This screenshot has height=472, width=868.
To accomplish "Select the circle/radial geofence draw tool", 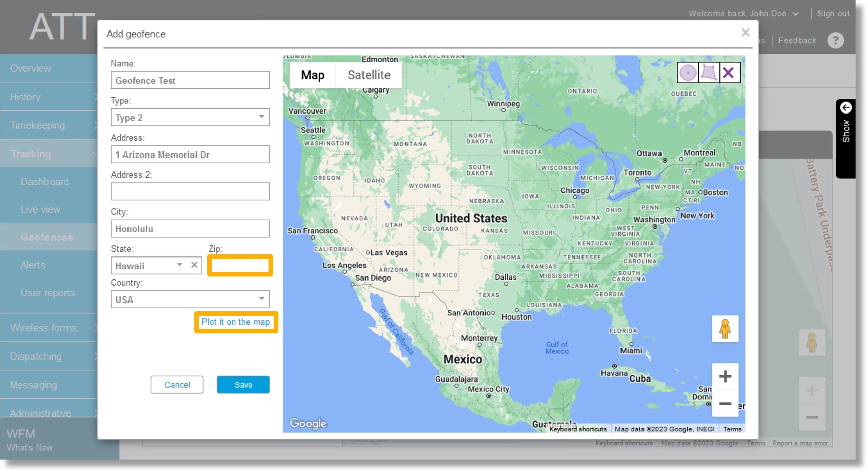I will pos(688,72).
